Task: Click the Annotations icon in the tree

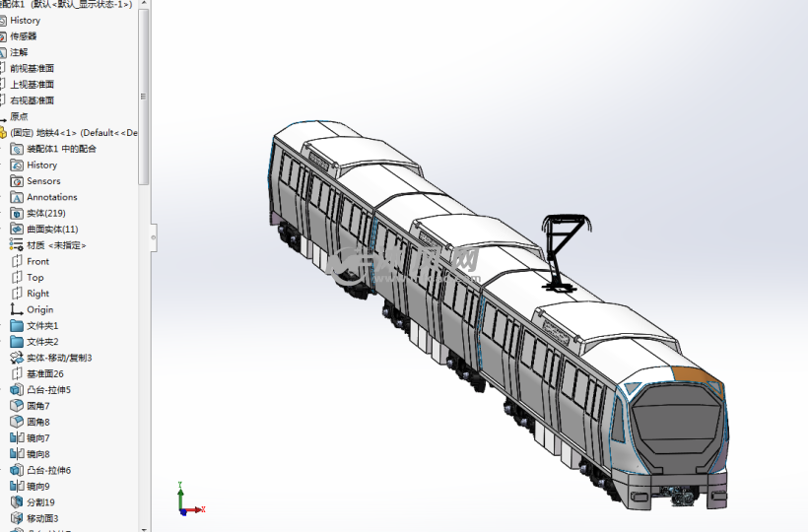Action: tap(17, 197)
